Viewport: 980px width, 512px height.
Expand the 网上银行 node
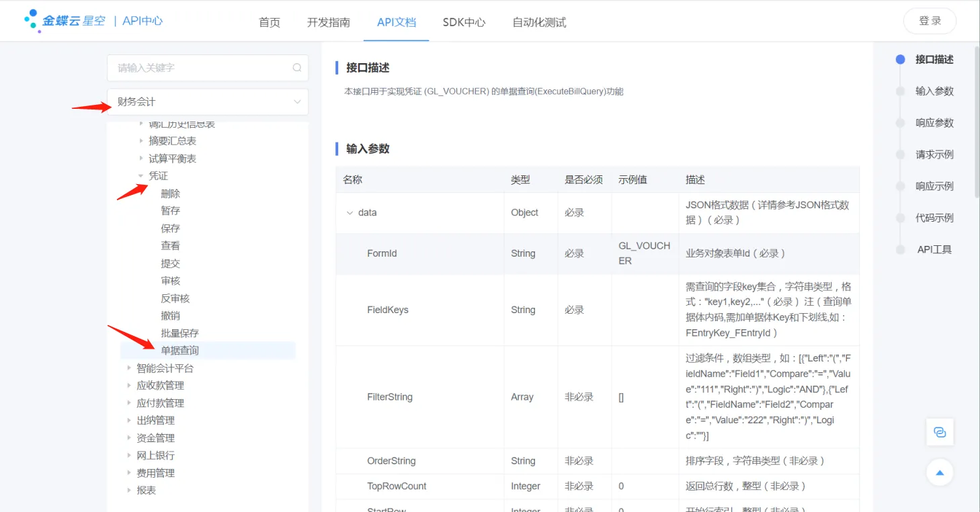(x=129, y=456)
